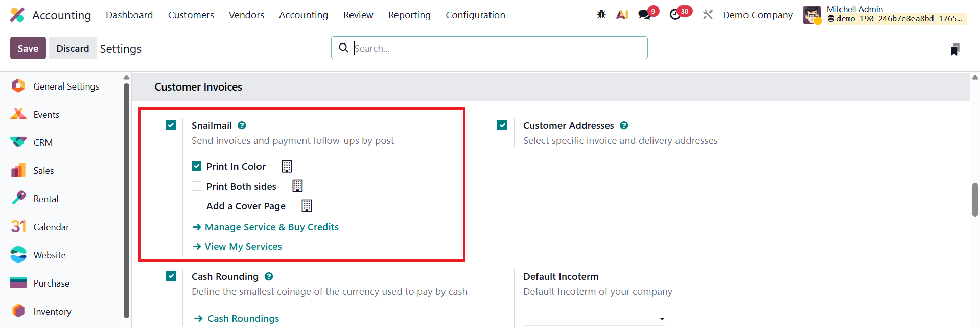Click the Cash Rounding help icon
Viewport: 980px width, 328px height.
269,276
